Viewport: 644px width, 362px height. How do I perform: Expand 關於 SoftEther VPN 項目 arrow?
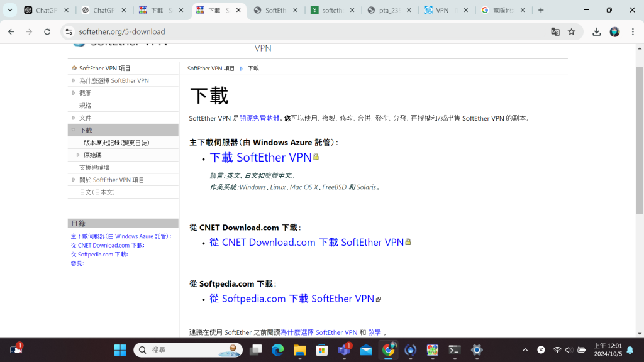[74, 179]
